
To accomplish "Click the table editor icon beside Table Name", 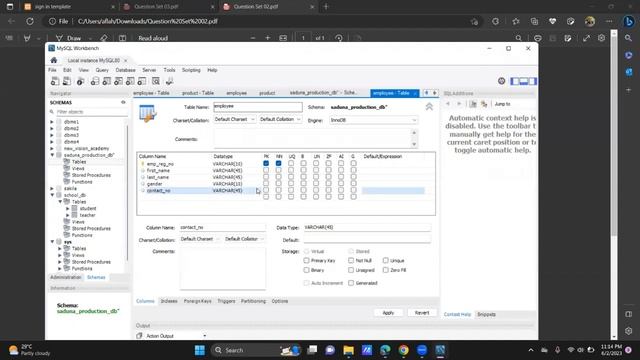I will [x=147, y=113].
